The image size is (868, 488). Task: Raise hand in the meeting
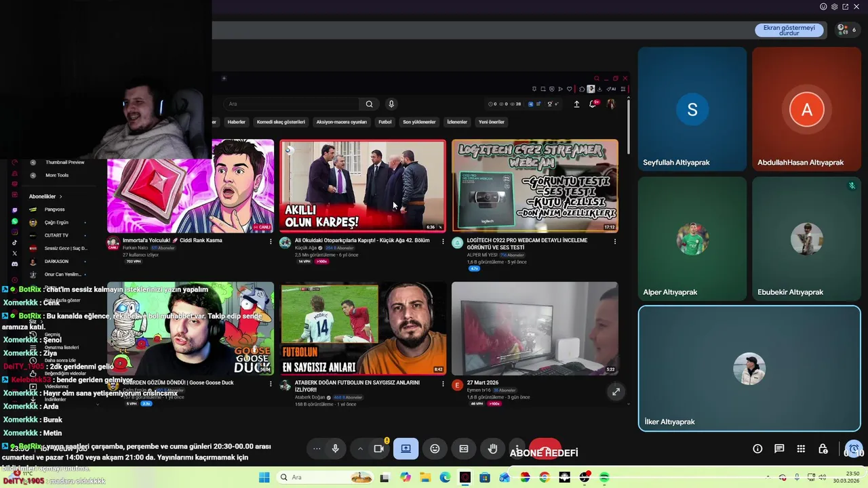[x=493, y=449]
